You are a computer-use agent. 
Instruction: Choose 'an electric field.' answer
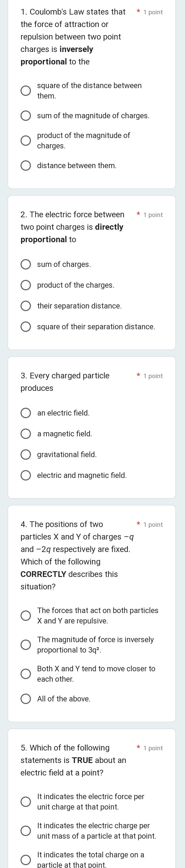pos(26,413)
